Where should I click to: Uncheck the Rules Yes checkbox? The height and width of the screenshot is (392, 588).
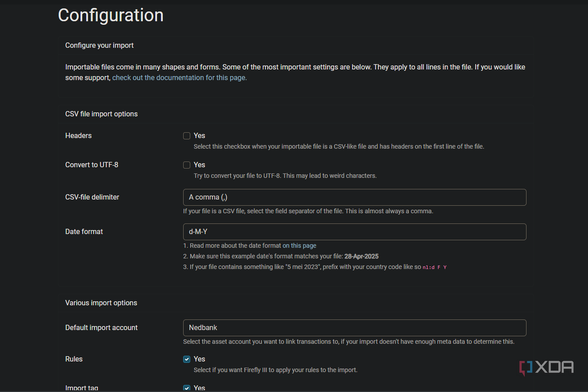point(187,359)
